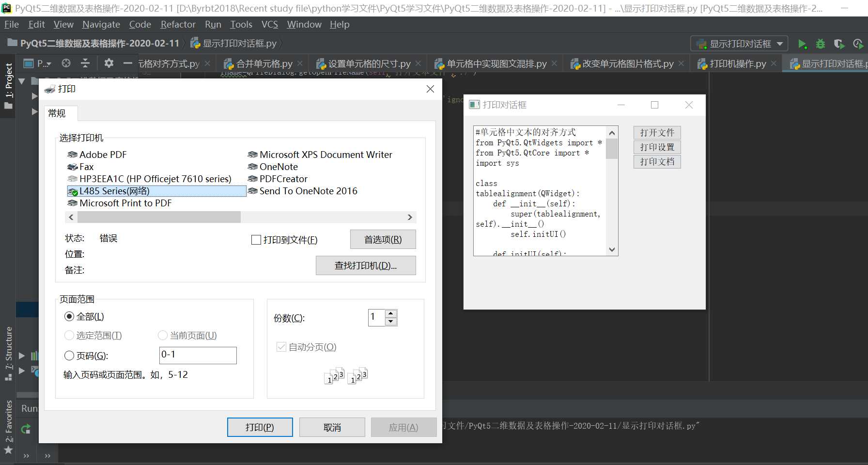Click the page range input field 0-1
This screenshot has width=868, height=465.
click(198, 355)
